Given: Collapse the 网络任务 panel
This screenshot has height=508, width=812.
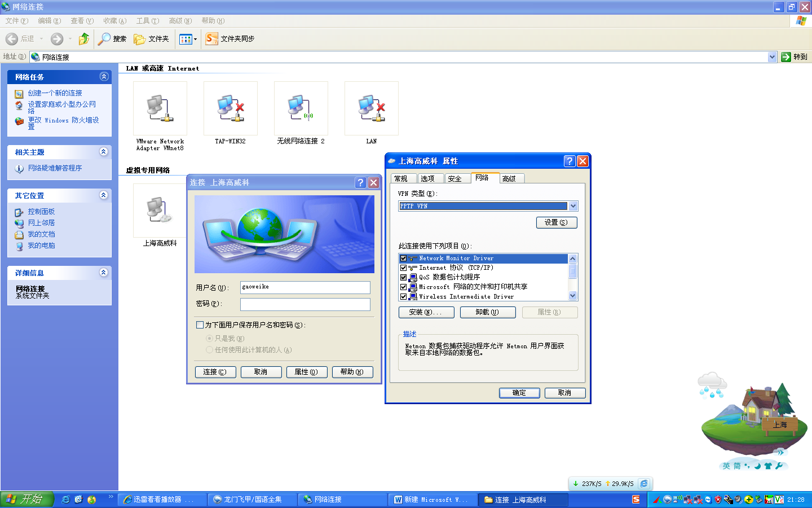Looking at the screenshot, I should point(104,77).
